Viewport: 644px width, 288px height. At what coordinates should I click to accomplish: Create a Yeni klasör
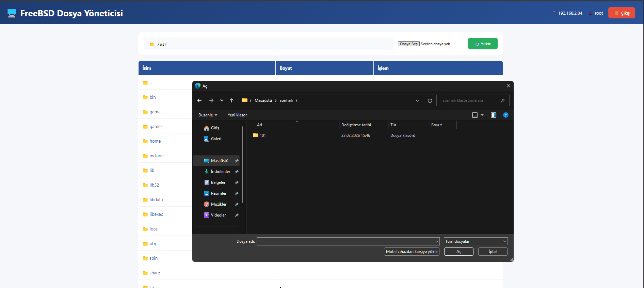tap(237, 115)
